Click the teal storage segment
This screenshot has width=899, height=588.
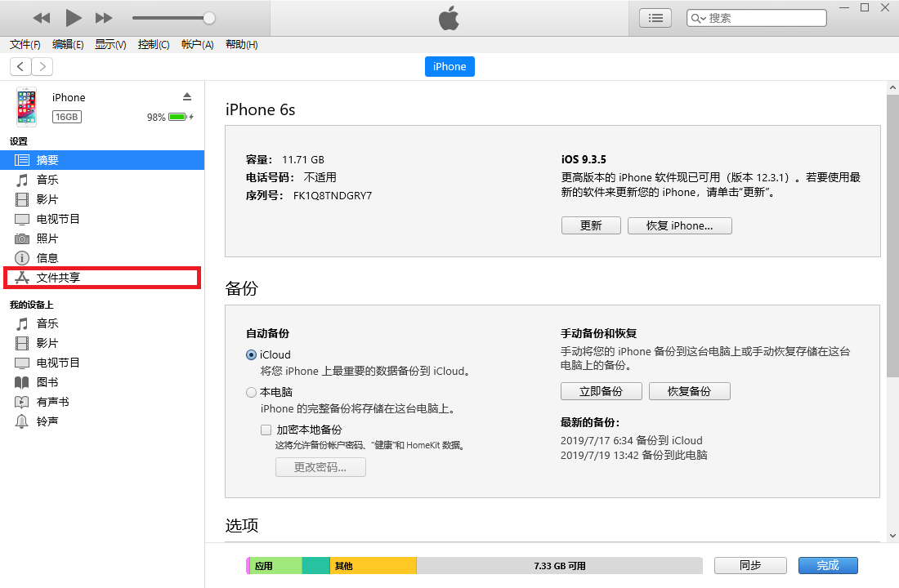coord(316,566)
